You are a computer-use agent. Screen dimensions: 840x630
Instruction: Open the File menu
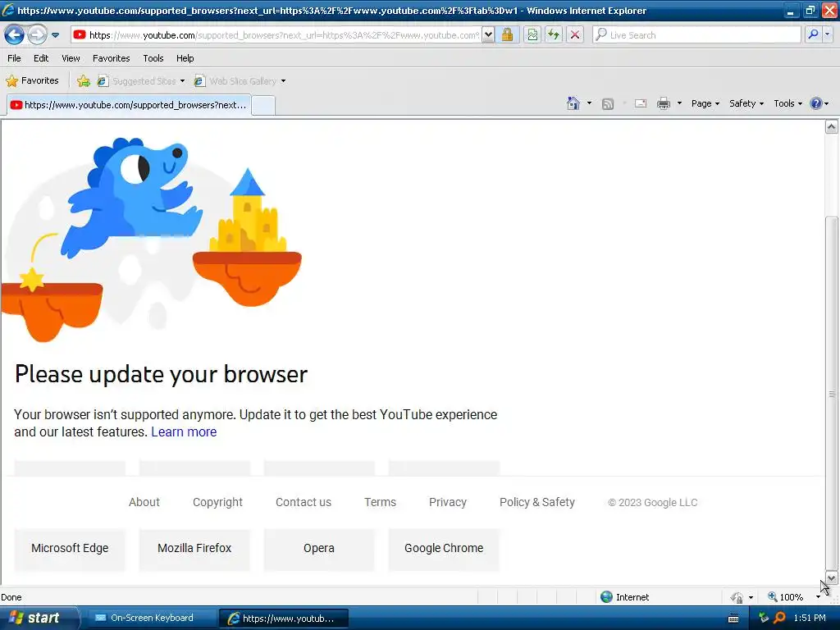(15, 58)
